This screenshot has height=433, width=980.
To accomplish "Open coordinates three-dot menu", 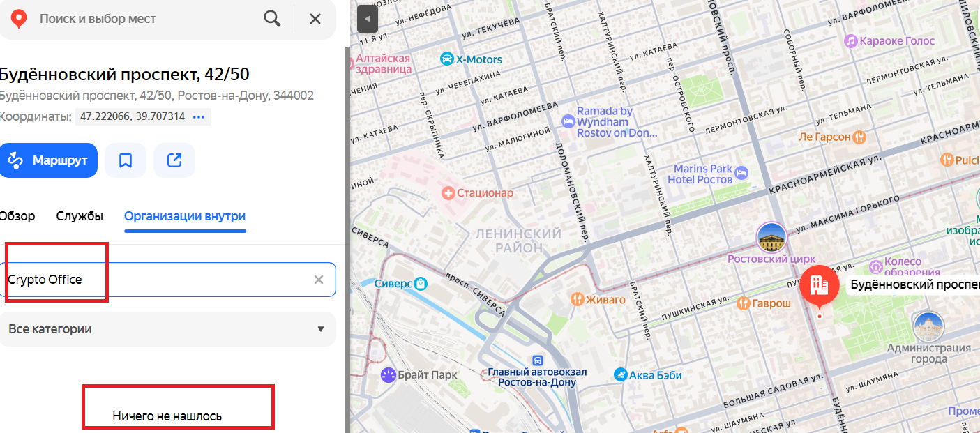I will pyautogui.click(x=199, y=116).
